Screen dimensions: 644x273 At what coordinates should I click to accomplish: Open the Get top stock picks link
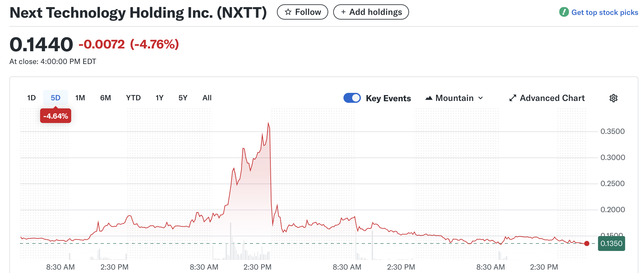(605, 12)
